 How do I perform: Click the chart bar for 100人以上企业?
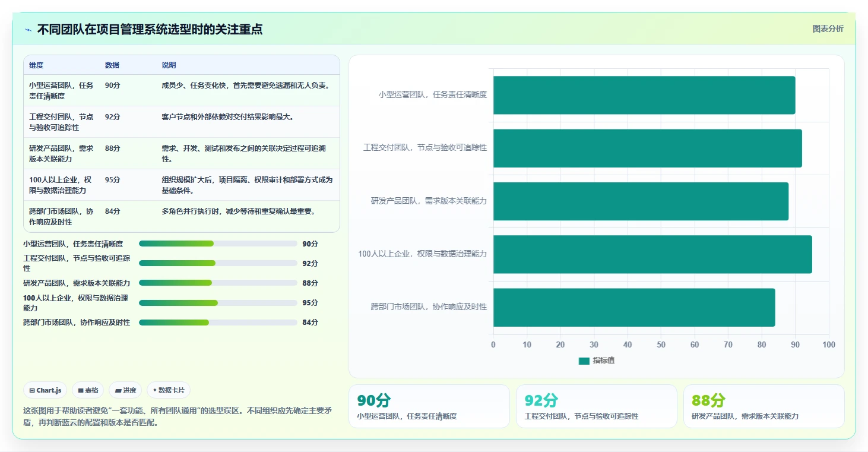click(x=652, y=254)
